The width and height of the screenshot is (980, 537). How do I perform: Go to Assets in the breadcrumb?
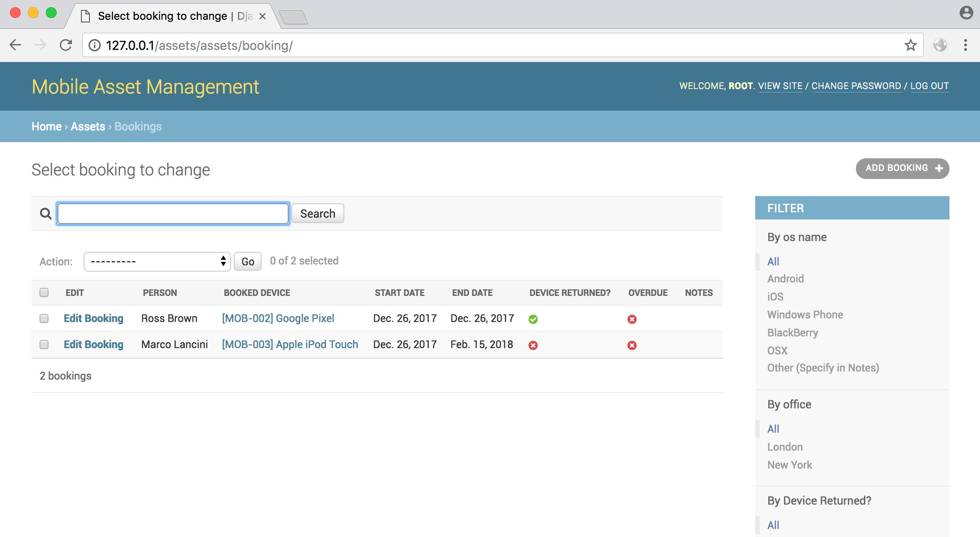tap(88, 126)
